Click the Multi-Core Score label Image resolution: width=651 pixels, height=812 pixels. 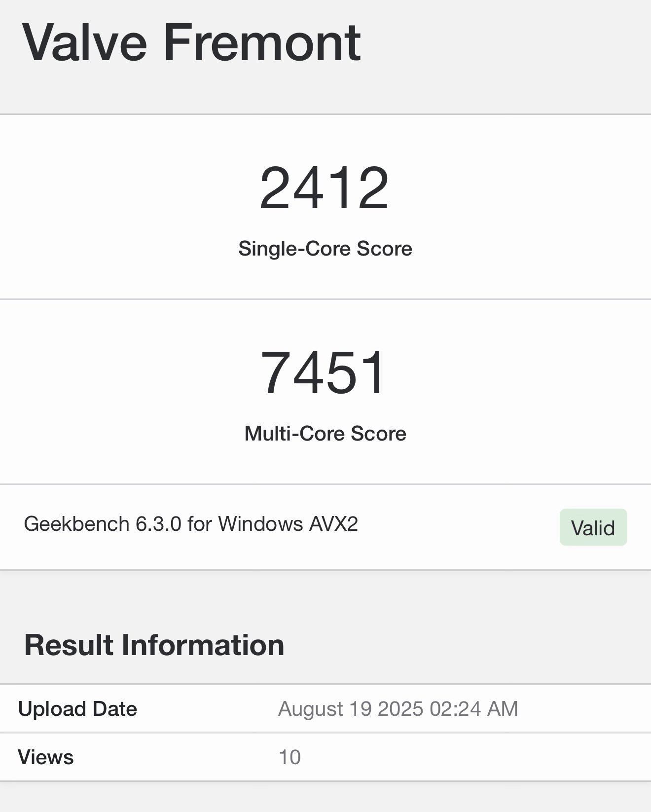[325, 434]
